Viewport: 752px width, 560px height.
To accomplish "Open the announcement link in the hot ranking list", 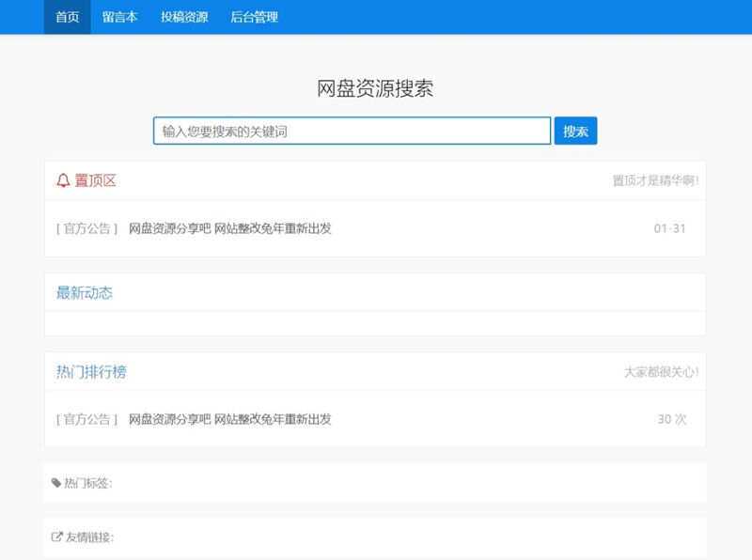I will pos(229,419).
